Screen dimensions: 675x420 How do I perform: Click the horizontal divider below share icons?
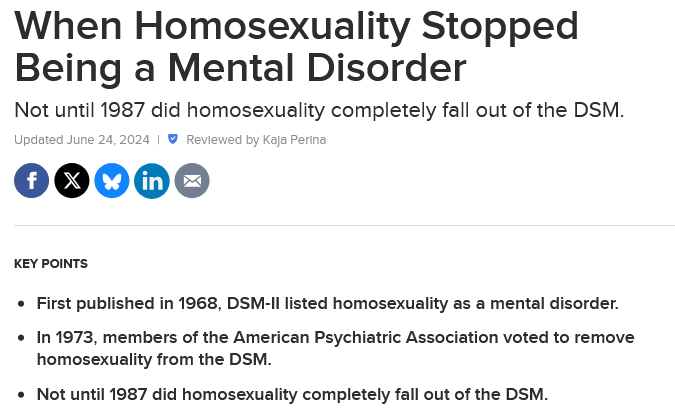click(344, 225)
